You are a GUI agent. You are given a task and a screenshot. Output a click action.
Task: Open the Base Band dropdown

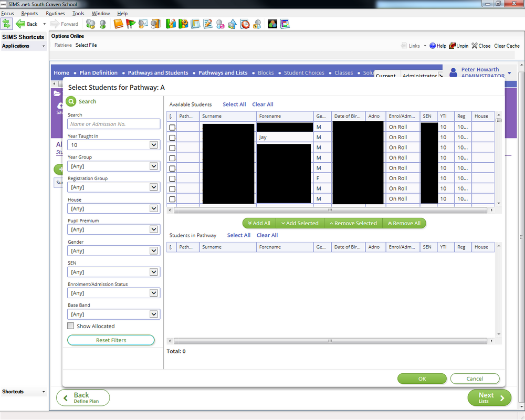point(154,314)
